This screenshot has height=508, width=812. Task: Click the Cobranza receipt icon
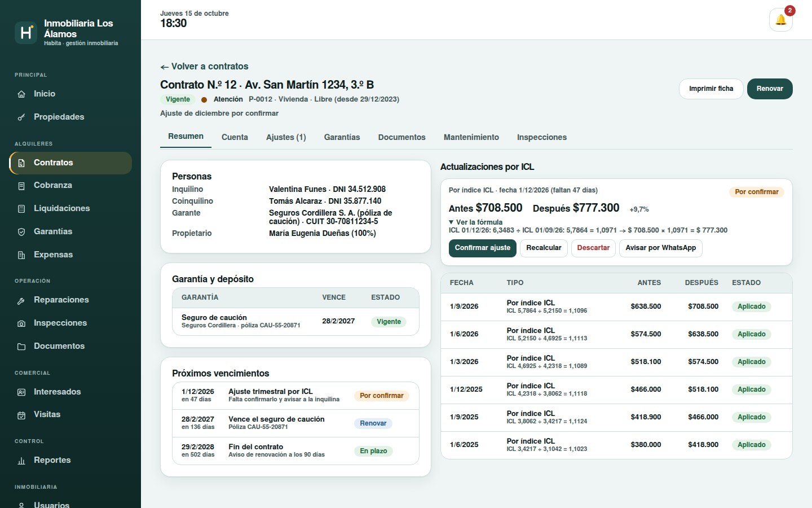tap(21, 186)
